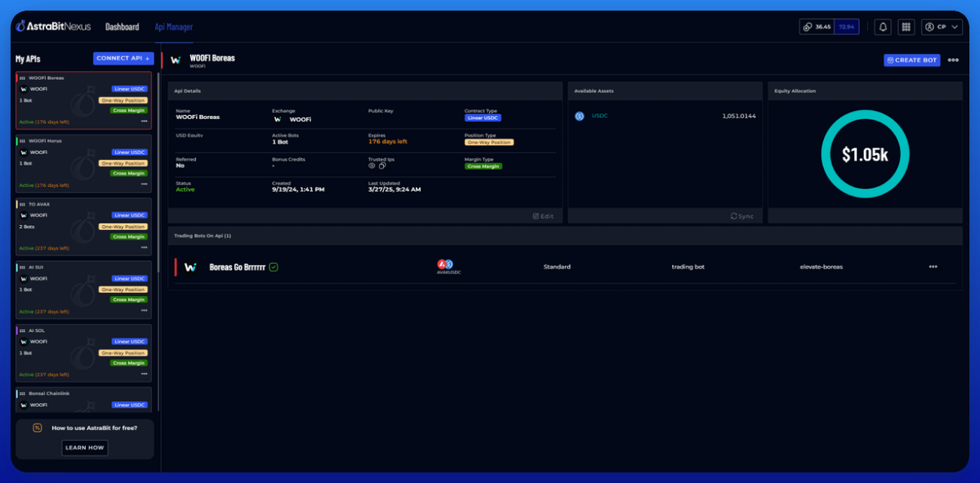Image resolution: width=980 pixels, height=483 pixels.
Task: Click the Connect API button
Action: click(x=123, y=59)
